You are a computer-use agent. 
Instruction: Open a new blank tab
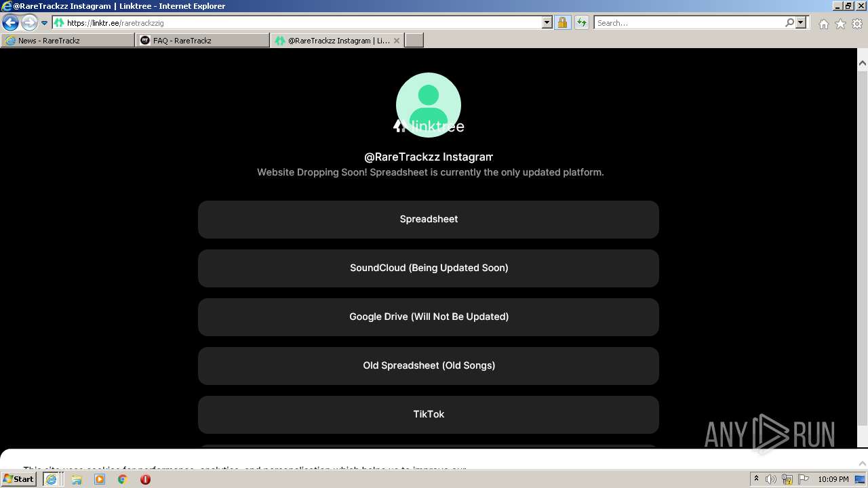coord(414,41)
